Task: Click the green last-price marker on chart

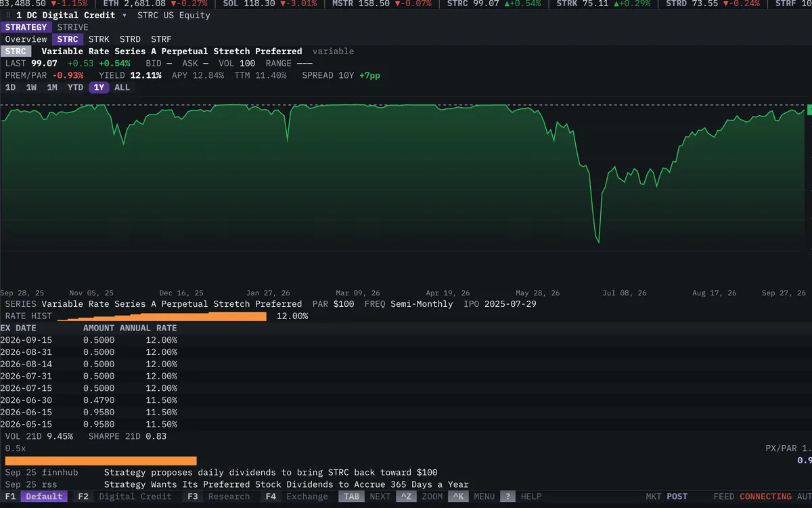Action: (x=809, y=109)
